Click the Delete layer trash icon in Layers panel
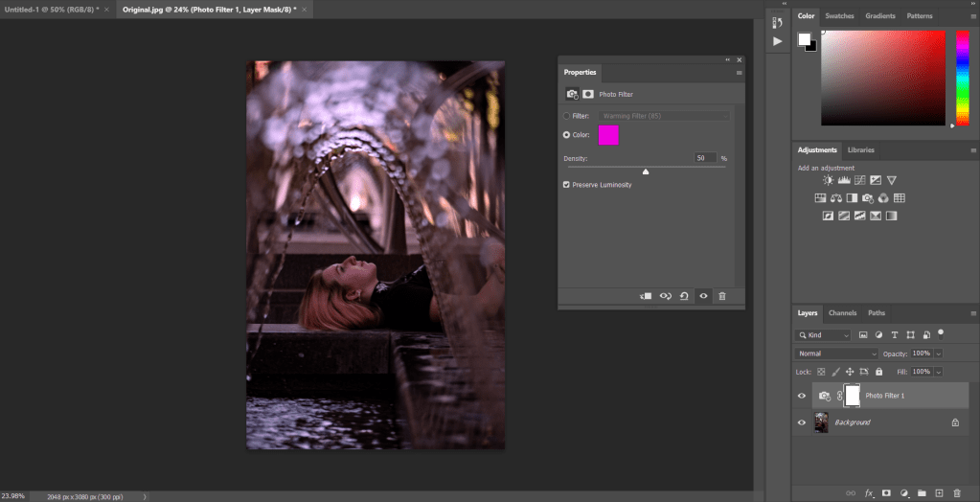Viewport: 980px width, 502px height. coord(957,492)
